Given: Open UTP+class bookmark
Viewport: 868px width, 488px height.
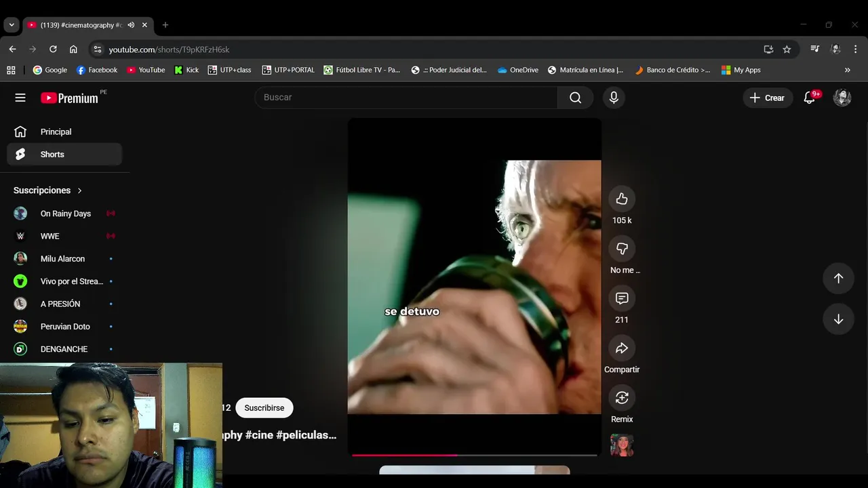Looking at the screenshot, I should 230,70.
